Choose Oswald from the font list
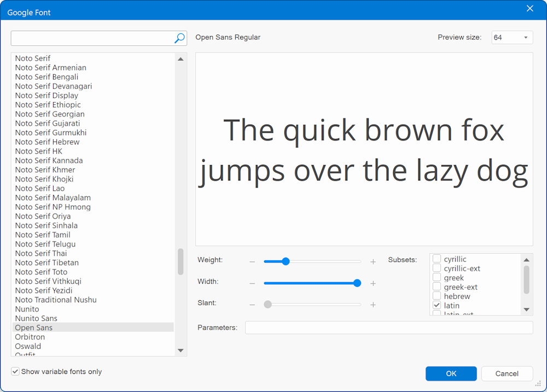Screen dimensions: 547x392 28,346
